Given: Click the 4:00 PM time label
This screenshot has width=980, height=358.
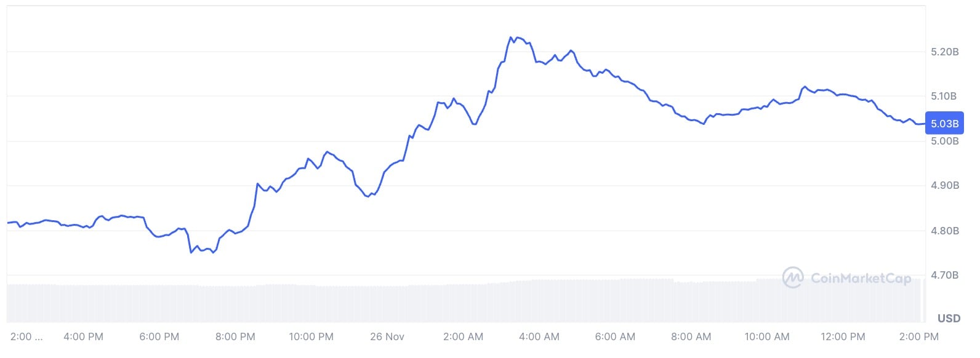Looking at the screenshot, I should pos(83,336).
